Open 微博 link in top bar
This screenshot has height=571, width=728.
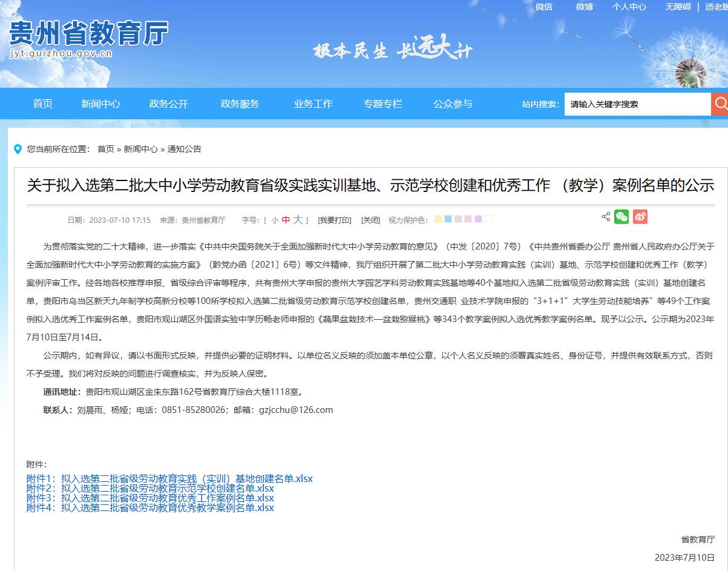585,7
